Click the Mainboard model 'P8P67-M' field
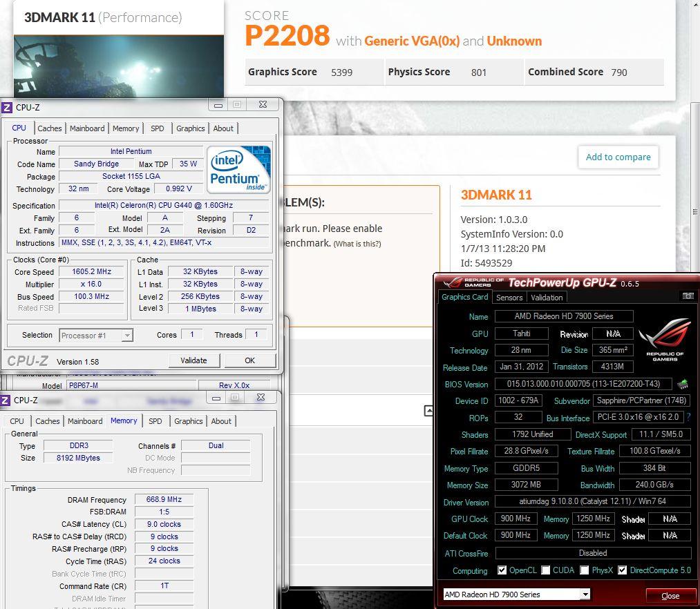This screenshot has width=700, height=609. pos(131,385)
